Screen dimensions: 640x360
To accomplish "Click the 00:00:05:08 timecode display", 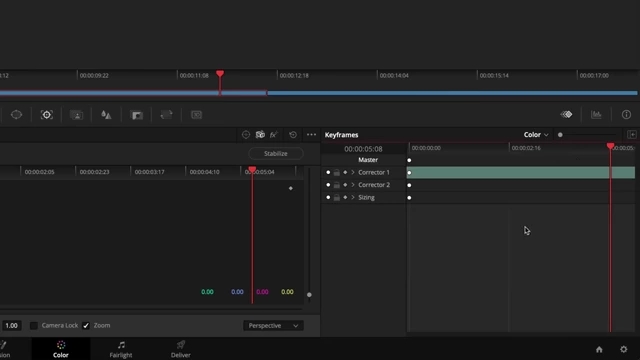I will (x=363, y=149).
